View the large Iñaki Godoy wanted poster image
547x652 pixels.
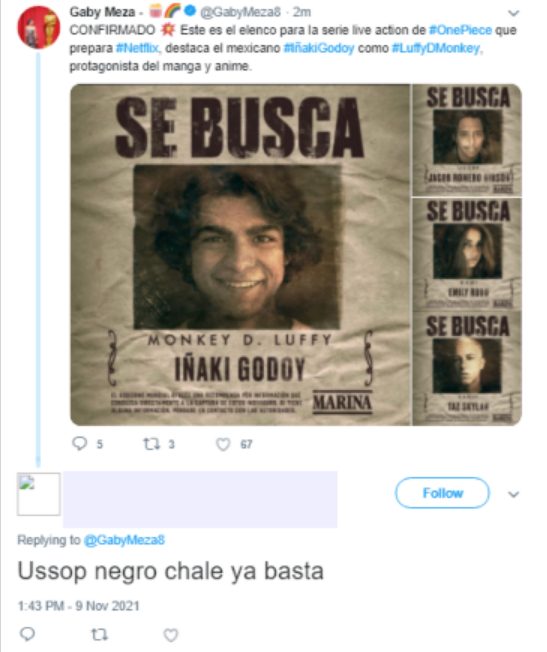coord(240,254)
